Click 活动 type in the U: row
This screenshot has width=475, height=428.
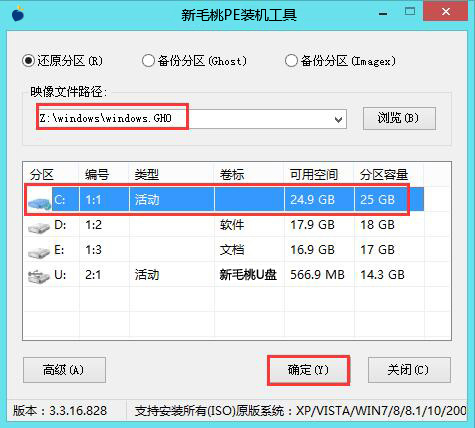(x=147, y=275)
